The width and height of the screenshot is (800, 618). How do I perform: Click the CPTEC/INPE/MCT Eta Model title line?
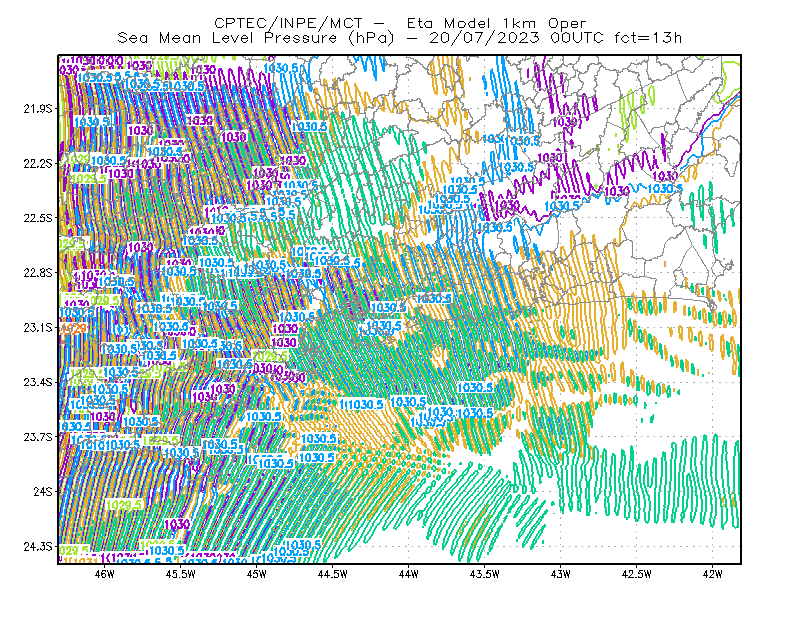(400, 23)
